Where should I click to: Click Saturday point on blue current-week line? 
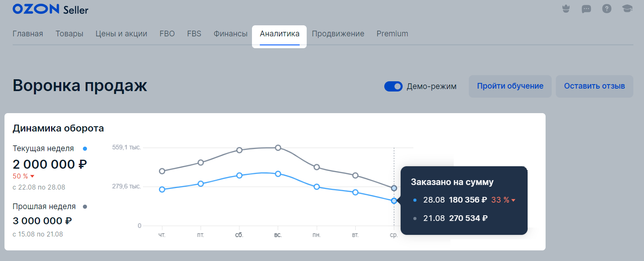pyautogui.click(x=239, y=176)
